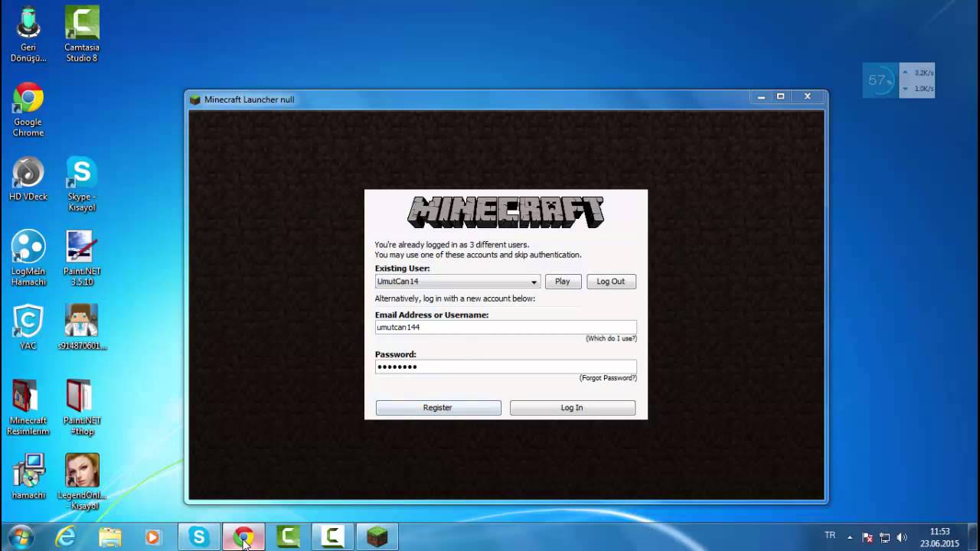The image size is (980, 551).
Task: Focus the Password field
Action: tap(505, 367)
